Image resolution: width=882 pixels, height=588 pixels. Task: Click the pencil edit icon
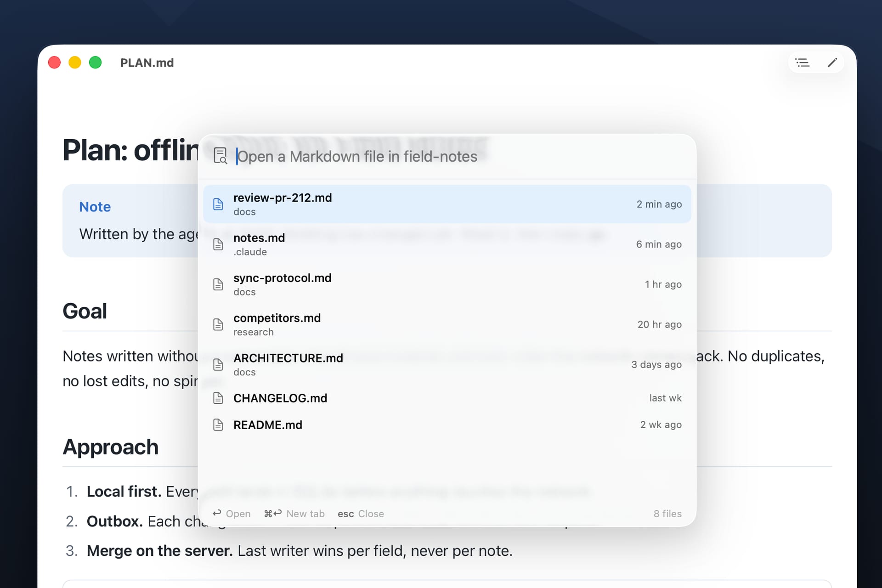(832, 62)
